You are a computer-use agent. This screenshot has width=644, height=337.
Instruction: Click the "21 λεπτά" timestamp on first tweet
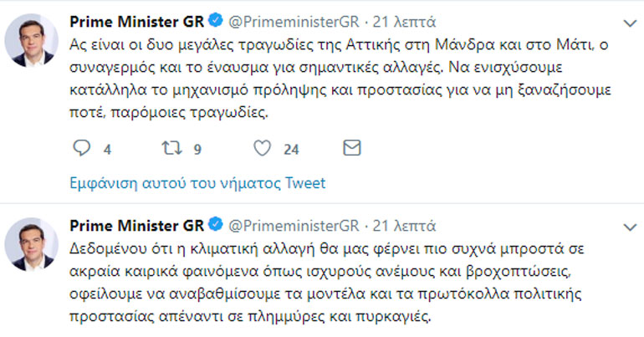[x=405, y=18]
